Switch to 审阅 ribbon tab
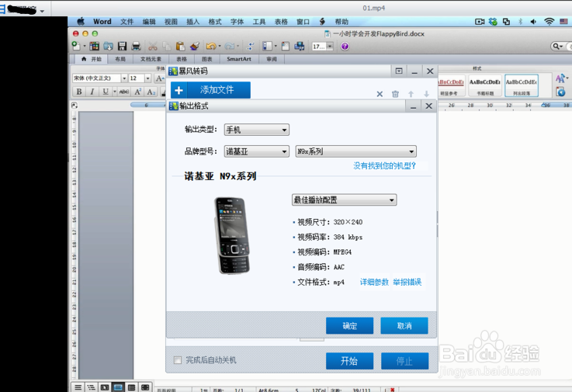The width and height of the screenshot is (572, 392). tap(272, 59)
